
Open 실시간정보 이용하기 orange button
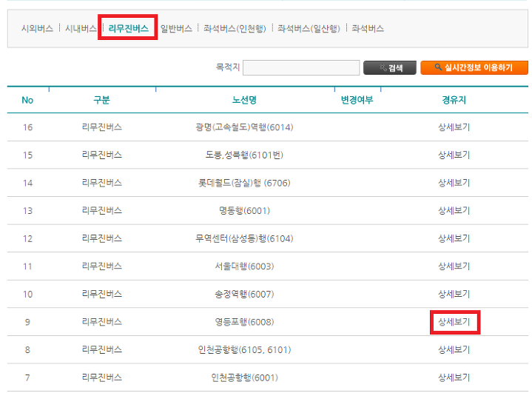474,67
